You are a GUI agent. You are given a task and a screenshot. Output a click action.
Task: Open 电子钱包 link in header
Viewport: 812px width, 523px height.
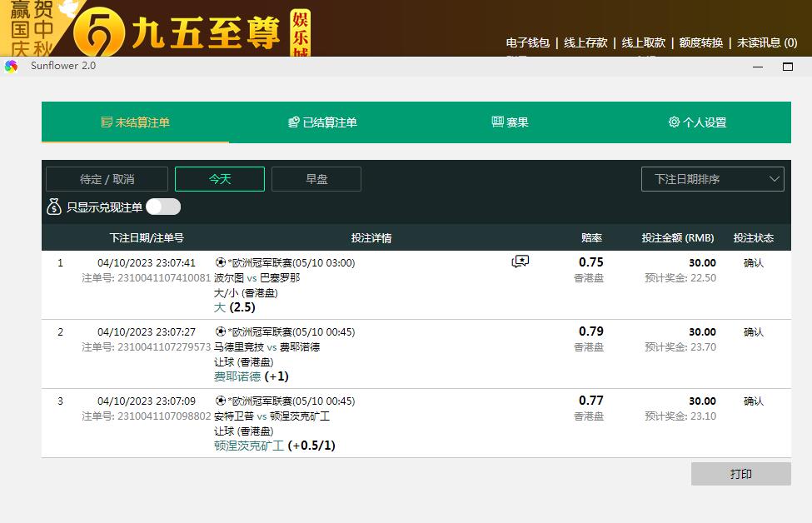528,42
